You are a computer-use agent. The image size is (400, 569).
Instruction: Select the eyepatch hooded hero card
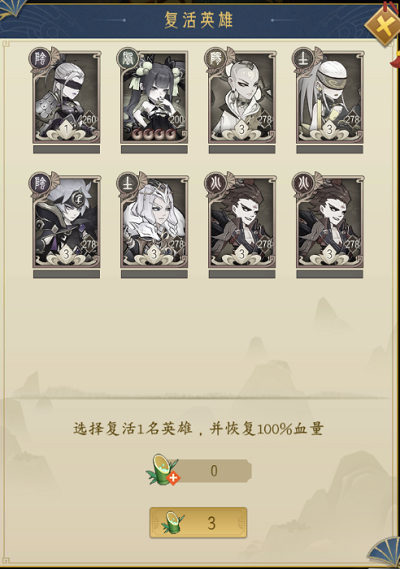[x=66, y=222]
